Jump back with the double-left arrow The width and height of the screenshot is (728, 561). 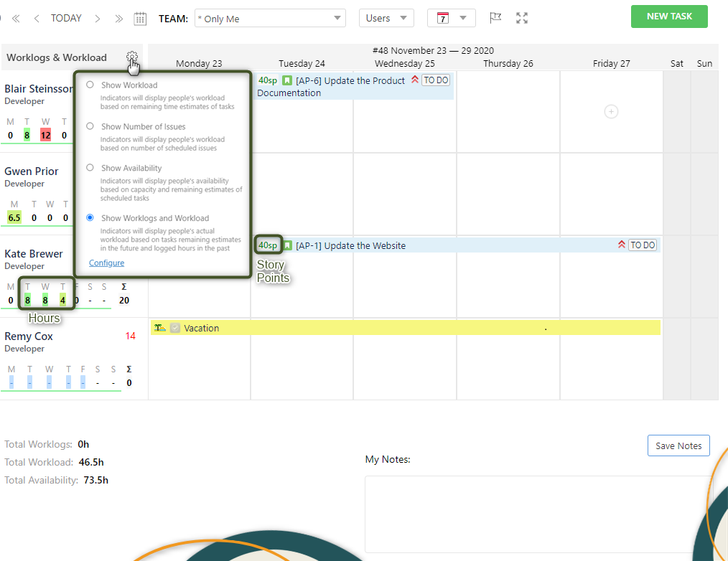click(16, 19)
